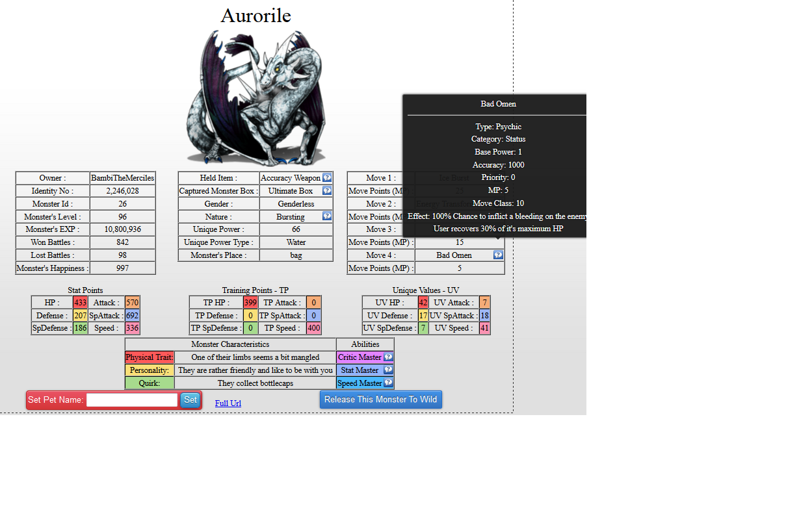Select the orange Attack value 570 cell
Screen dimensions: 812x521
[133, 302]
